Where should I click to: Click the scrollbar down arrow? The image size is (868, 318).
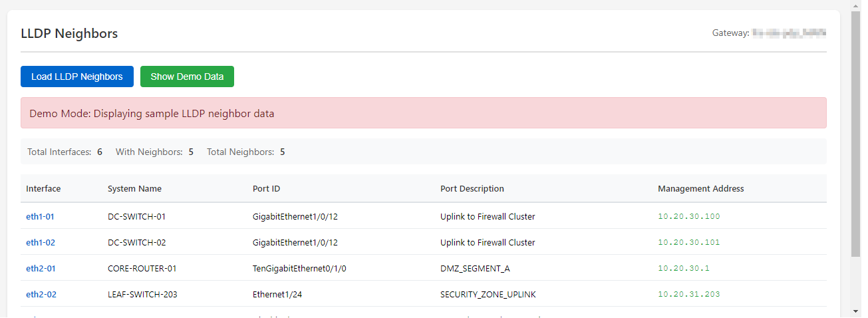[855, 311]
